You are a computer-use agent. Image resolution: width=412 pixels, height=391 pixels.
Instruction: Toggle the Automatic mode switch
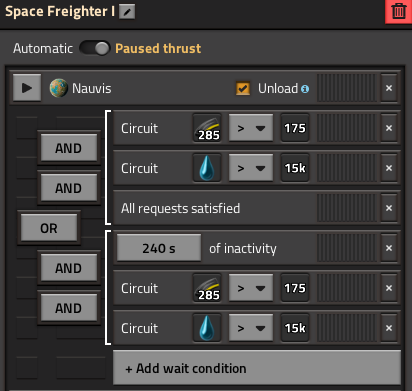point(95,48)
